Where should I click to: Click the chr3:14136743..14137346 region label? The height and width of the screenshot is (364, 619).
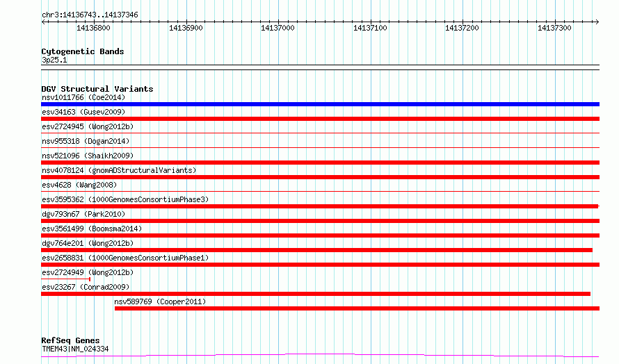(x=90, y=15)
